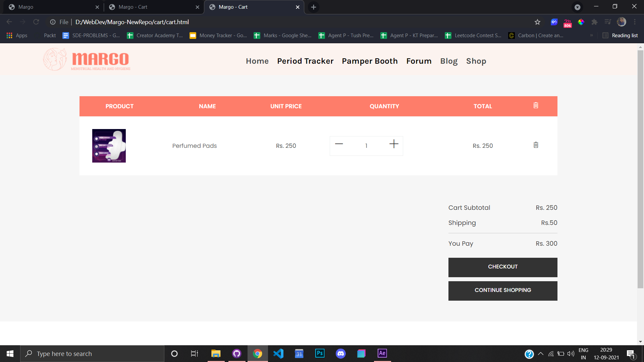The height and width of the screenshot is (362, 644).
Task: Click the CONTINUE SHOPPING button
Action: coord(502,291)
